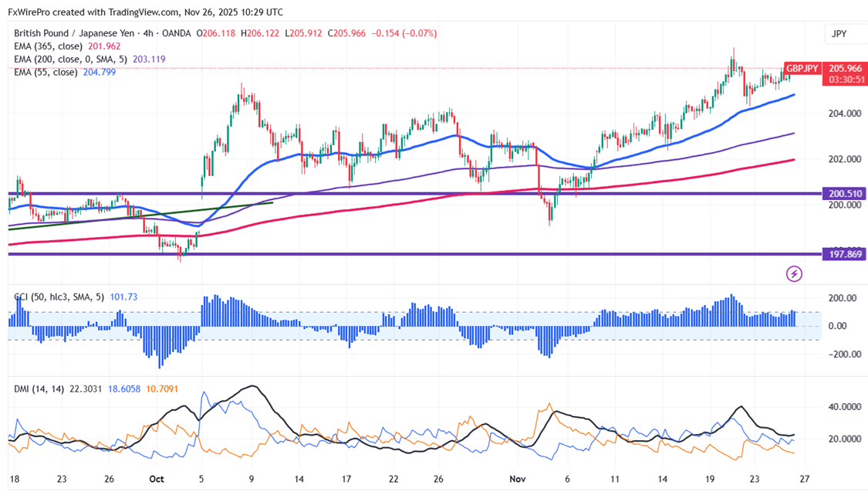Click the DMI value 22.3031

pos(86,389)
